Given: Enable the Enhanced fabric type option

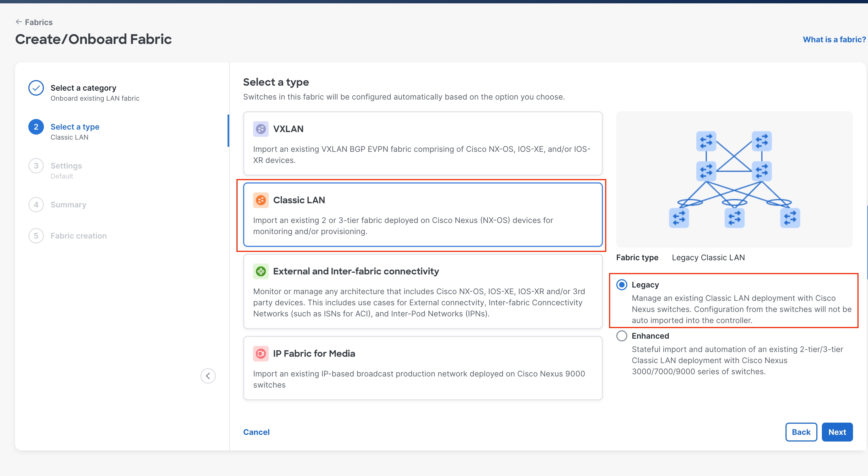Looking at the screenshot, I should (x=622, y=336).
